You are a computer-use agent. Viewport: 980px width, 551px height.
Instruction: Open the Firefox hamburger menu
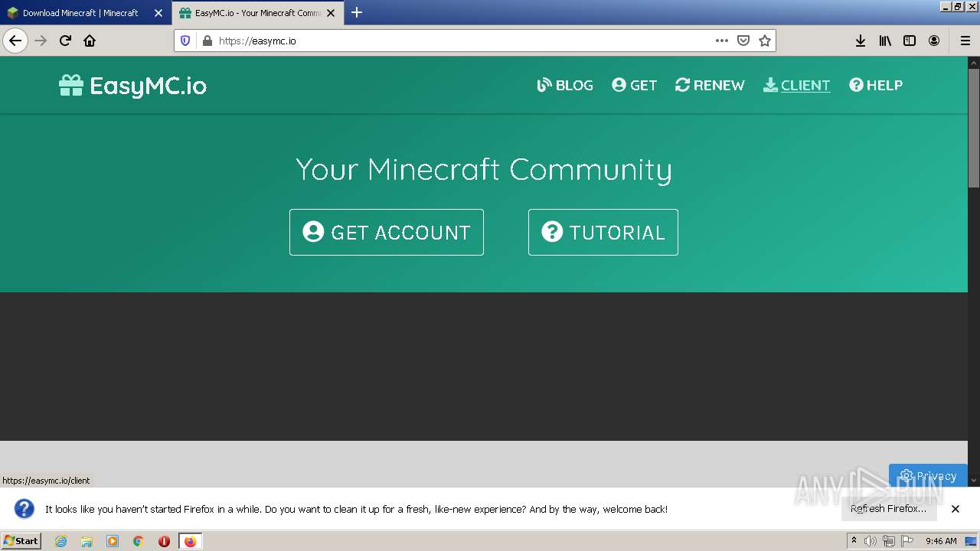click(x=965, y=41)
